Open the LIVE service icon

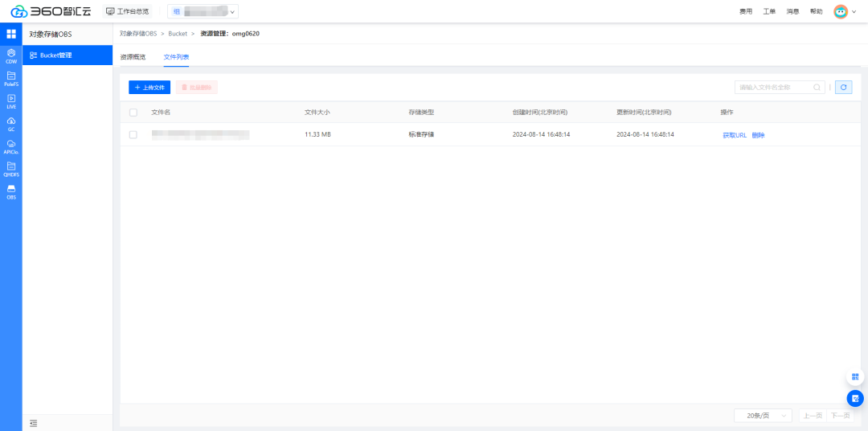(x=11, y=101)
